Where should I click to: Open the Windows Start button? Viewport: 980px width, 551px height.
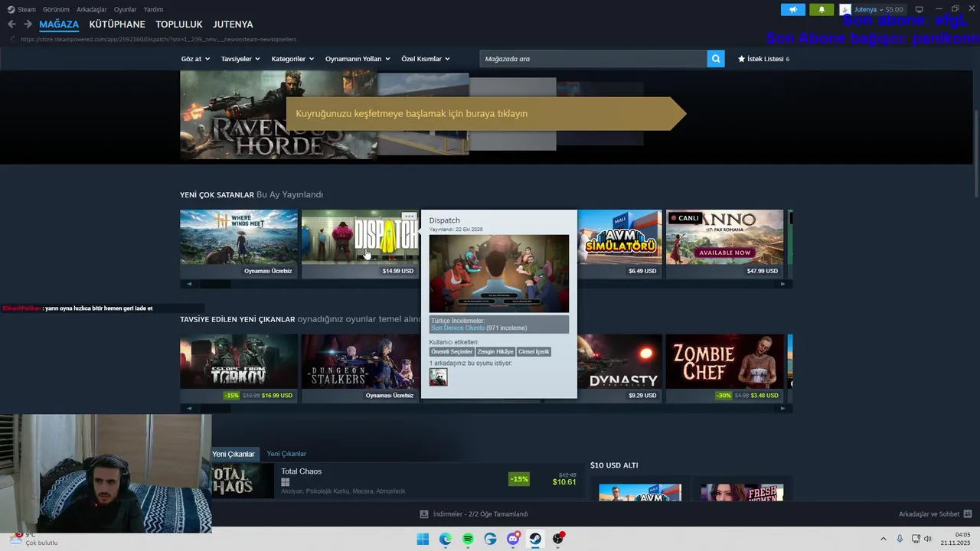click(x=423, y=539)
